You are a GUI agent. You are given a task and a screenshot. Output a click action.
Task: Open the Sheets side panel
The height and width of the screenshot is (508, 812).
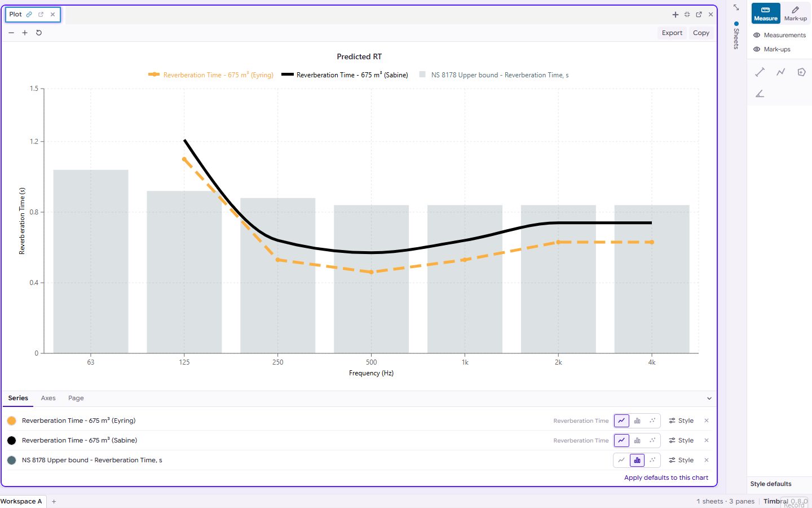736,36
